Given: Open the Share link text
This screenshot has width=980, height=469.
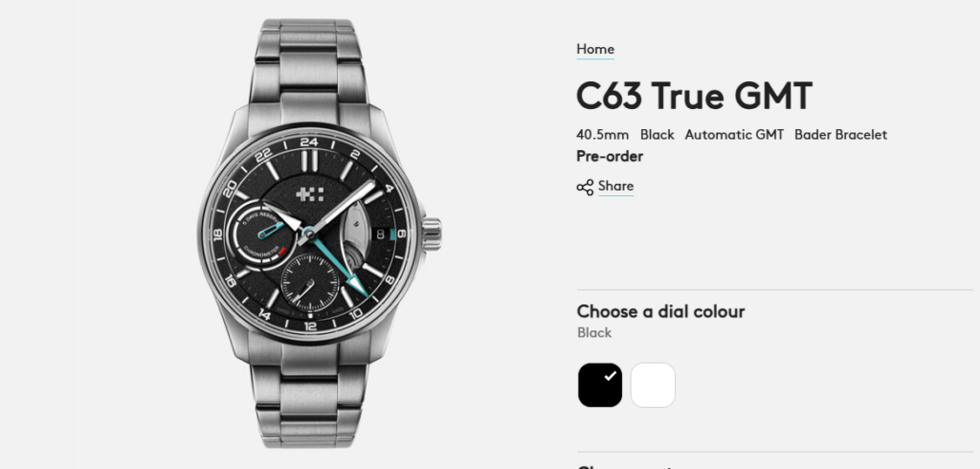Looking at the screenshot, I should [615, 187].
